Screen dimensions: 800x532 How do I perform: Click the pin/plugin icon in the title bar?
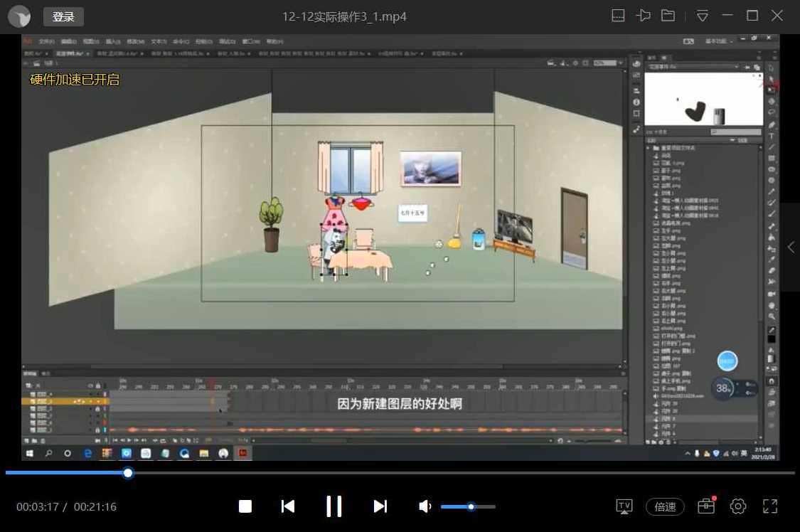point(643,14)
